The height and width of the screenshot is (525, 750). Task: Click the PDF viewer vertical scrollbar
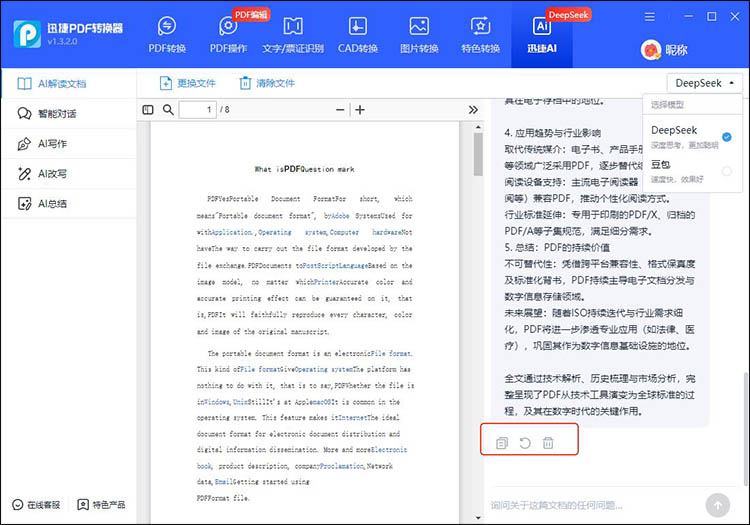479,155
